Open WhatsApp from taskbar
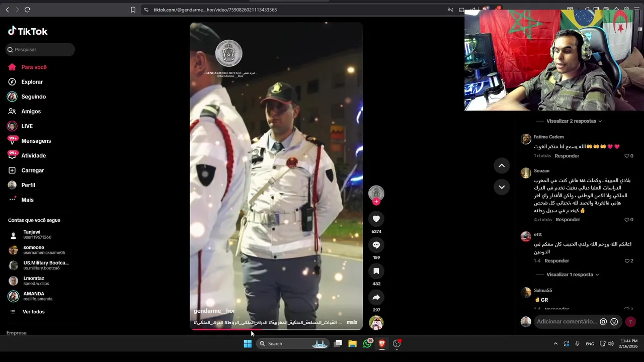 click(367, 343)
